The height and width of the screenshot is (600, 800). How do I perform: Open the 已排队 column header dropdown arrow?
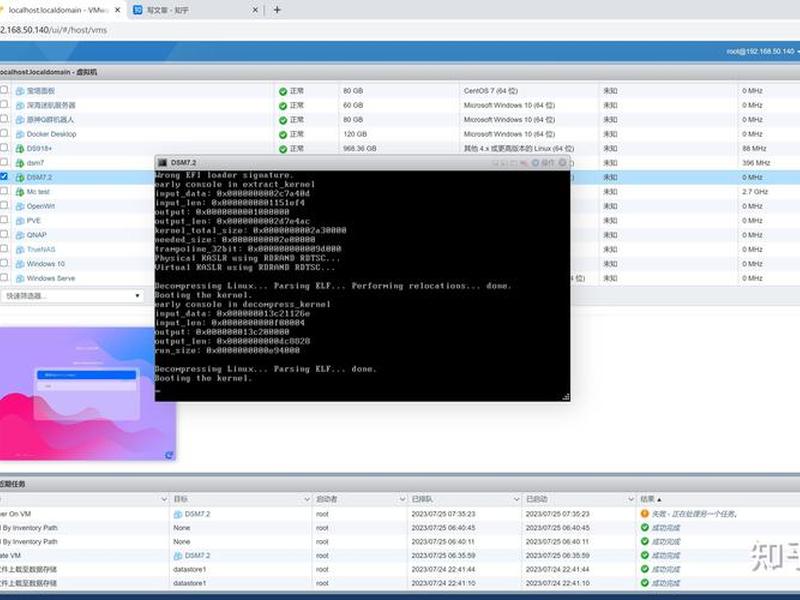click(516, 499)
